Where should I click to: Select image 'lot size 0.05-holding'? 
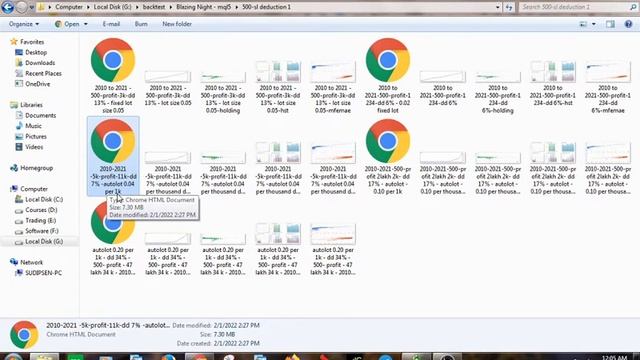coord(223,92)
